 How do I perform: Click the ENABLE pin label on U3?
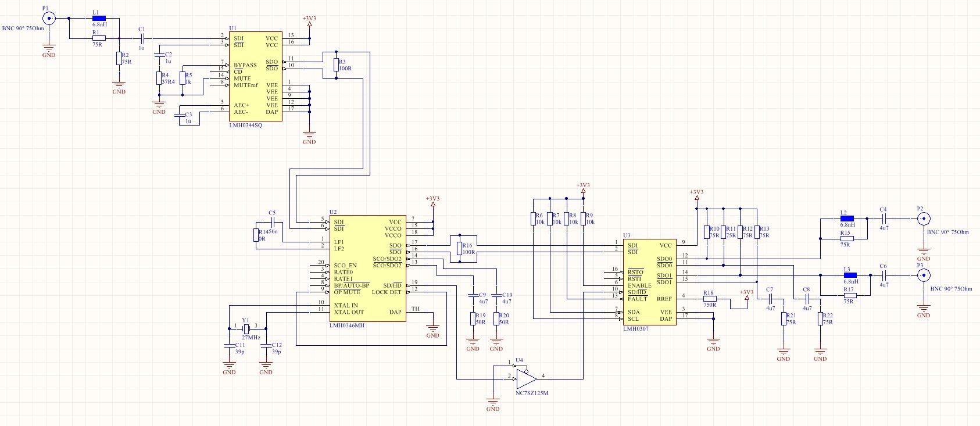pos(639,285)
